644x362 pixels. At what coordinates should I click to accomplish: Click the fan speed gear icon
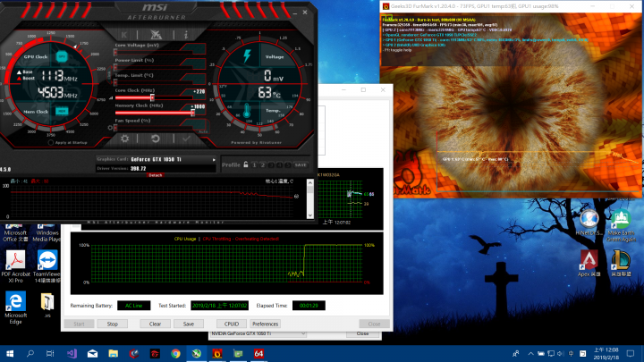click(111, 128)
